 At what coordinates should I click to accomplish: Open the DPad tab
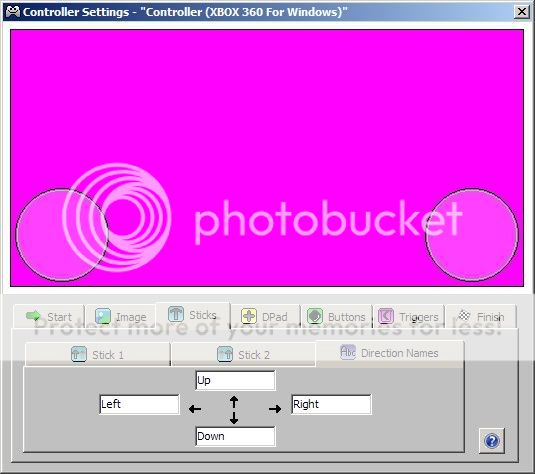[265, 316]
